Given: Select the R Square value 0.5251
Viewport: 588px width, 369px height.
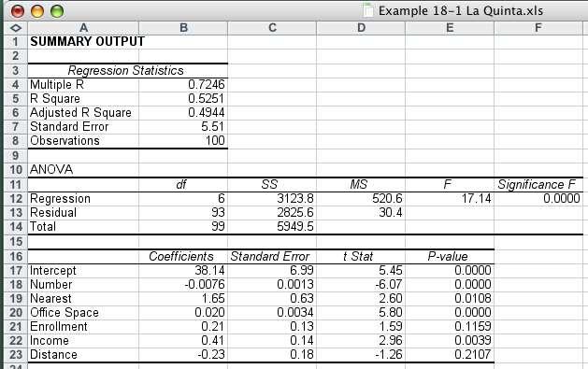Looking at the screenshot, I should [183, 98].
